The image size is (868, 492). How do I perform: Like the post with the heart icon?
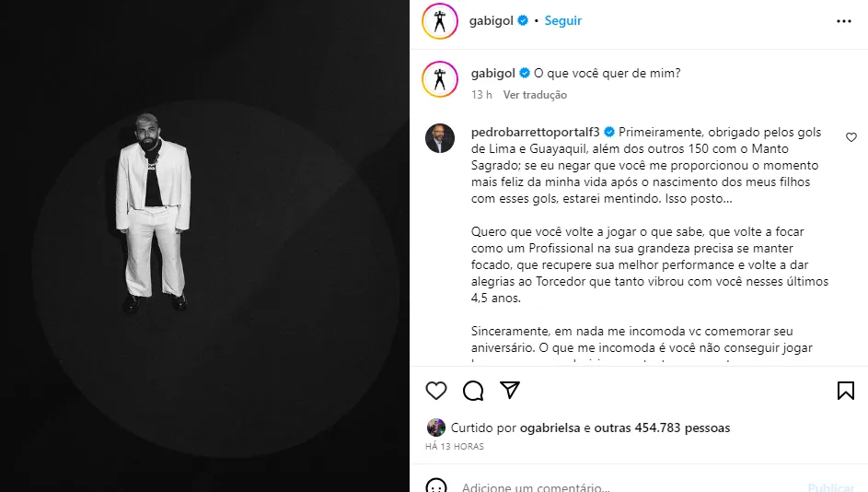pyautogui.click(x=436, y=391)
